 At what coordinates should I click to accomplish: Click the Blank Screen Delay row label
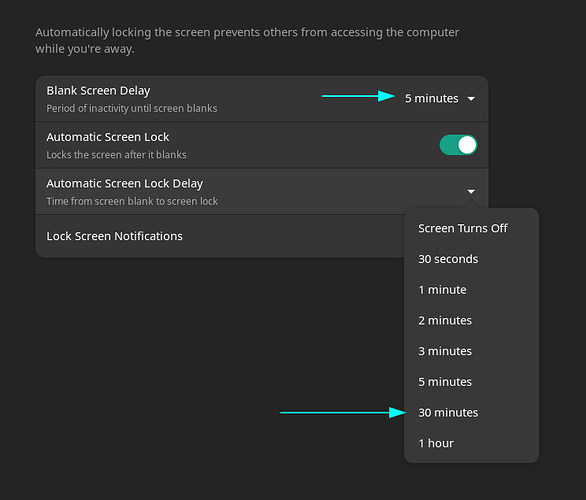coord(98,90)
